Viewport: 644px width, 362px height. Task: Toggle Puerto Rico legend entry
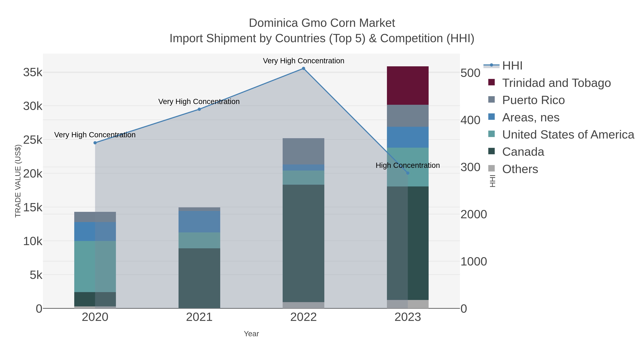point(526,100)
